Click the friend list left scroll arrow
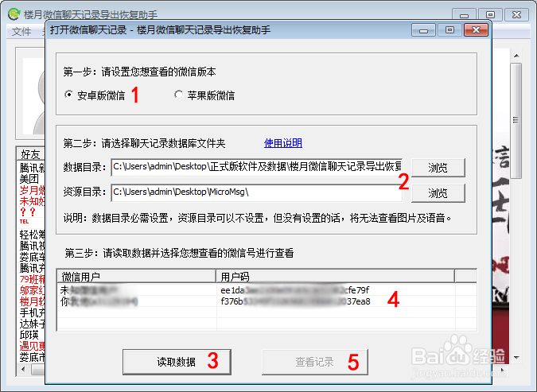This screenshot has width=537, height=392. coord(23,370)
